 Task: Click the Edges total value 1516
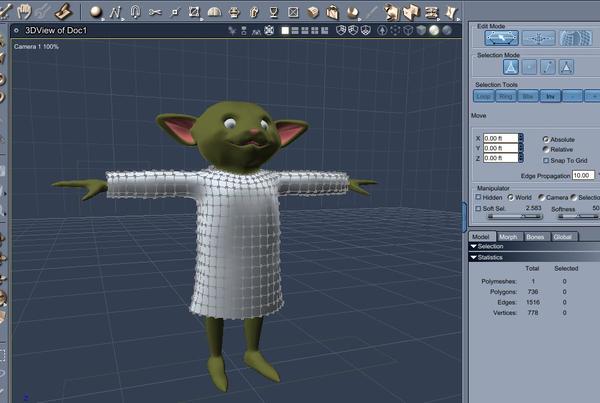533,302
